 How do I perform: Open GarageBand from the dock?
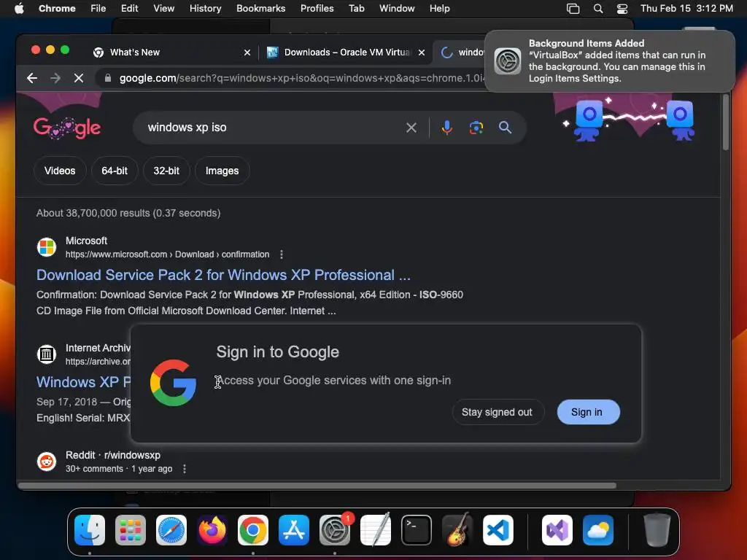tap(457, 530)
